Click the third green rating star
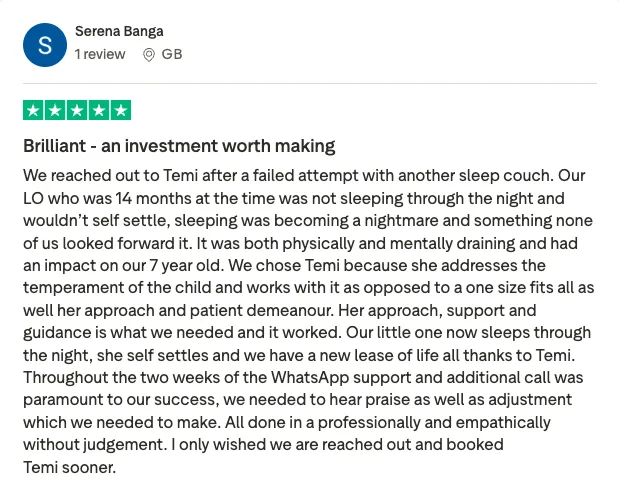The image size is (619, 489). coord(77,110)
